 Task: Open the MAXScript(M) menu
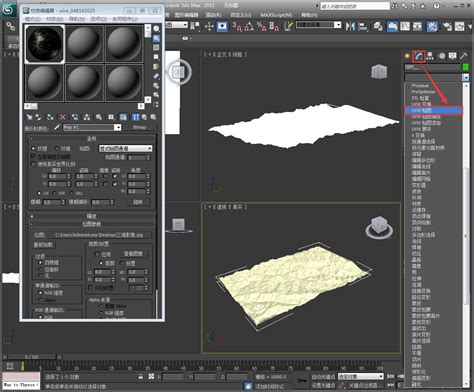276,15
